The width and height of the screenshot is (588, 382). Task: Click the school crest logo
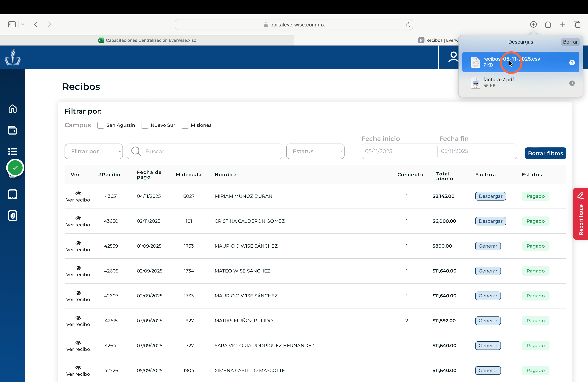13,57
